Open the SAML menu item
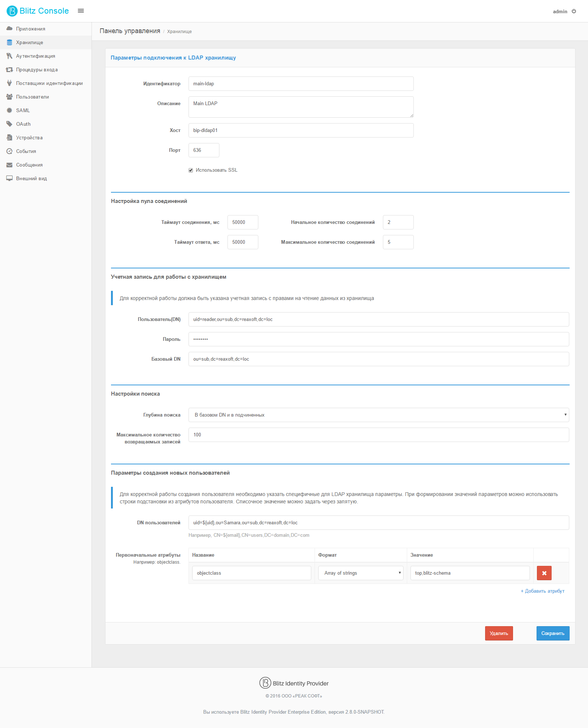The height and width of the screenshot is (728, 588). pyautogui.click(x=46, y=110)
